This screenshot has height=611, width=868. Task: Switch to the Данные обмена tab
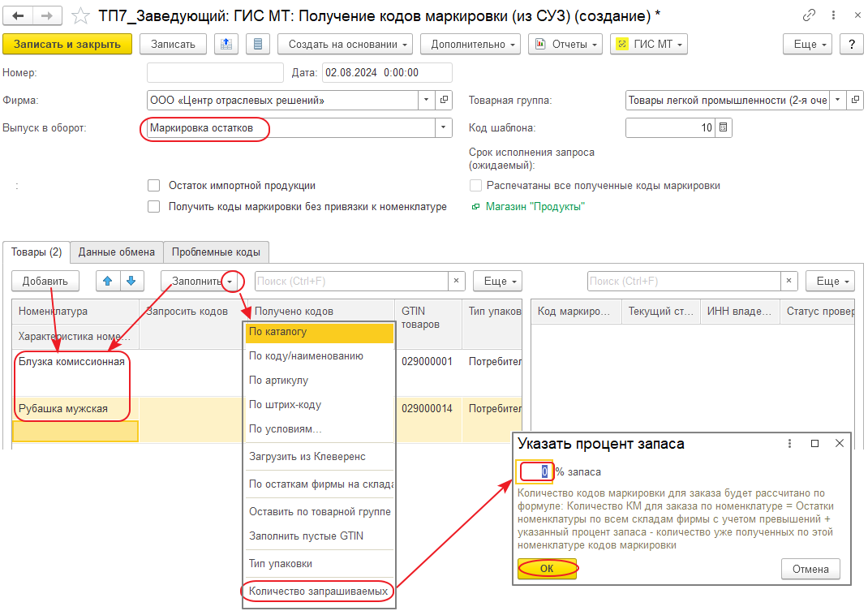[x=116, y=252]
